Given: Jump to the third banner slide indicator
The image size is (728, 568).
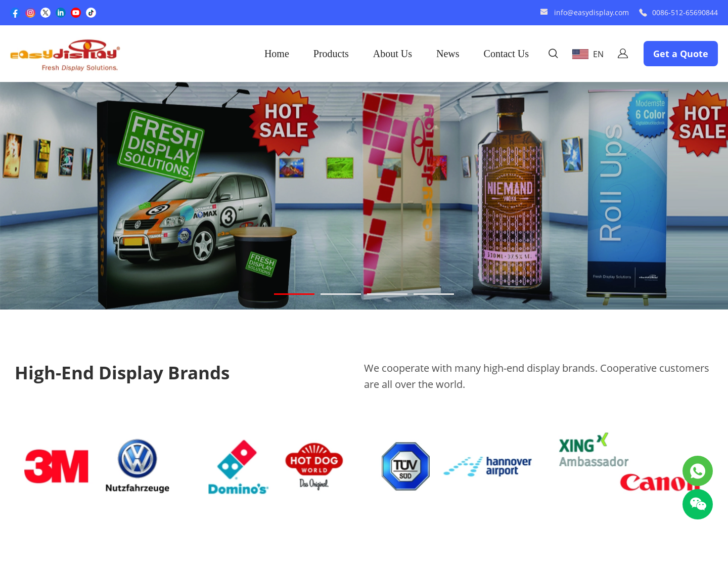Looking at the screenshot, I should [387, 294].
